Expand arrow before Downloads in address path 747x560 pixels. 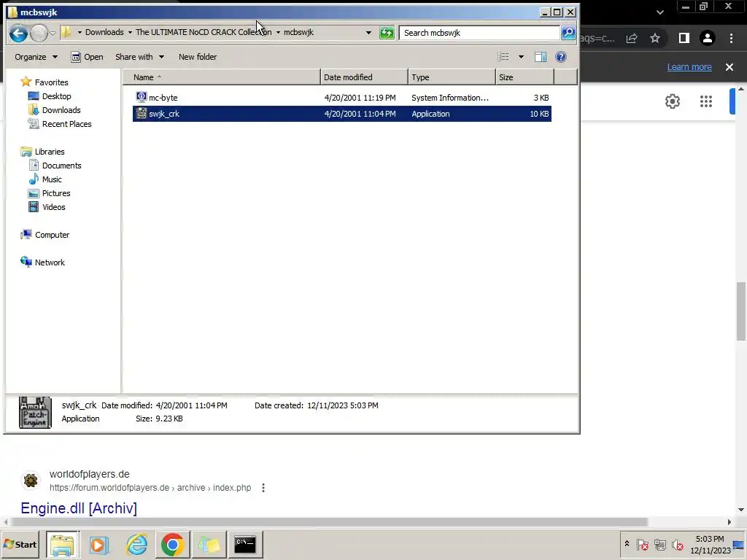point(80,32)
